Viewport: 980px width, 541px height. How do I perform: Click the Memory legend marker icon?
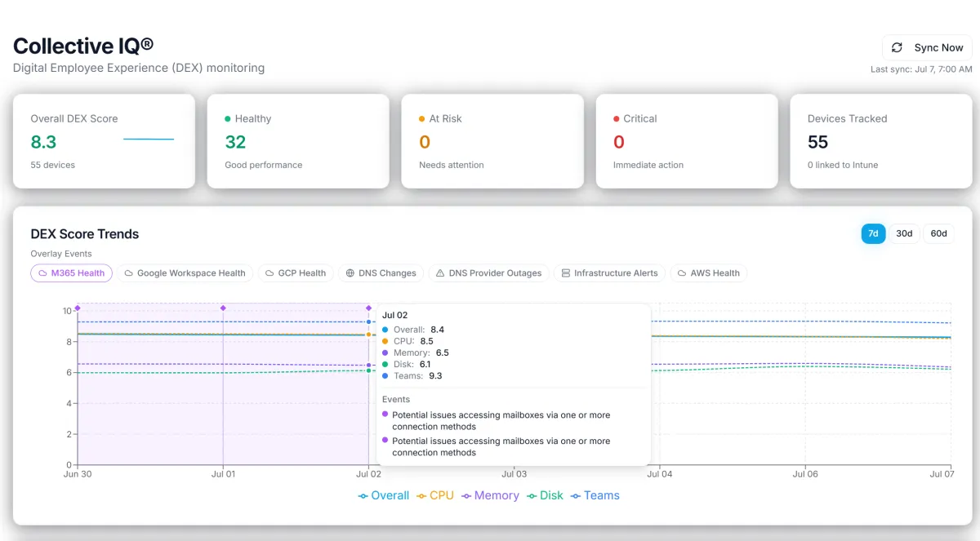pos(466,495)
